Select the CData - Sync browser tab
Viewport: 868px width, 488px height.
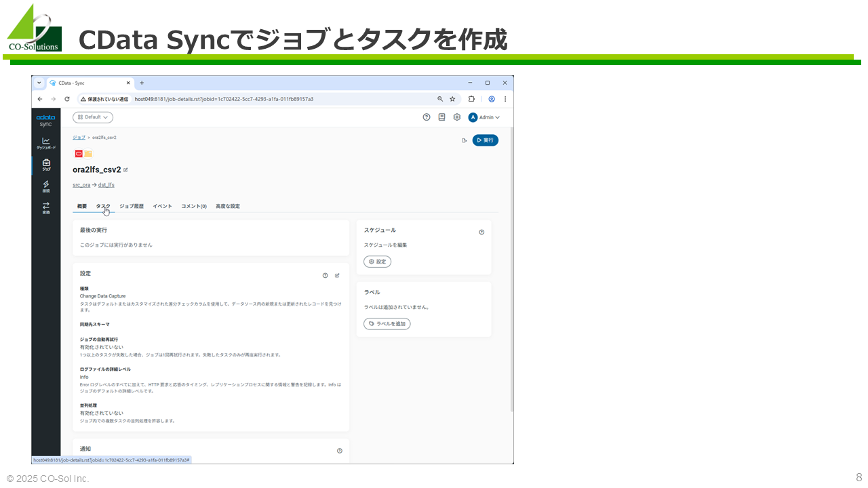point(90,83)
